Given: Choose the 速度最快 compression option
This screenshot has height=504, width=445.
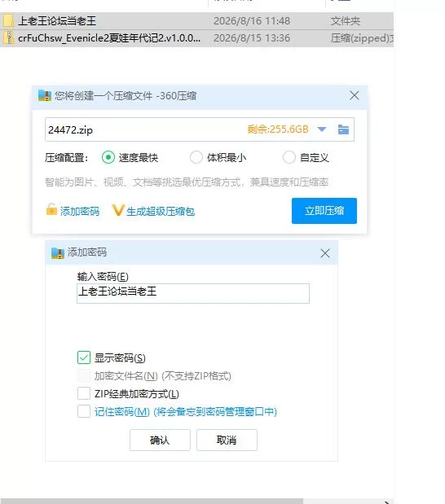Looking at the screenshot, I should pos(108,157).
